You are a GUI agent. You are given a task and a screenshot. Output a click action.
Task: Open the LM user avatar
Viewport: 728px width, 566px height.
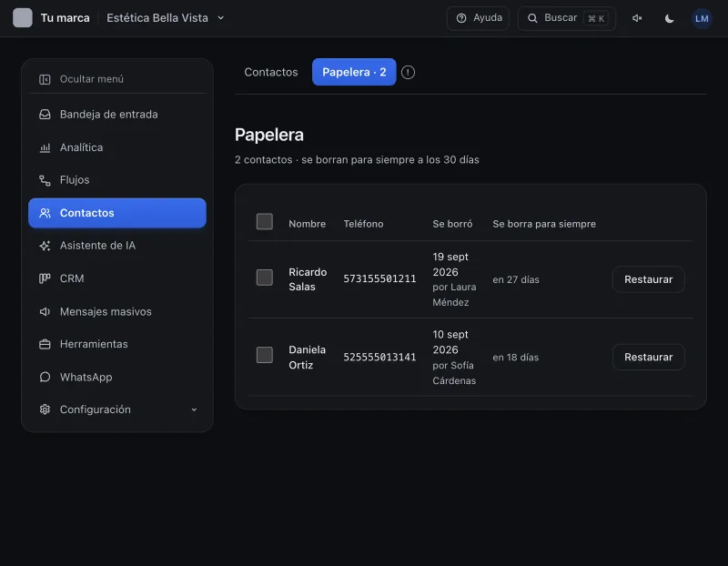[x=702, y=18]
